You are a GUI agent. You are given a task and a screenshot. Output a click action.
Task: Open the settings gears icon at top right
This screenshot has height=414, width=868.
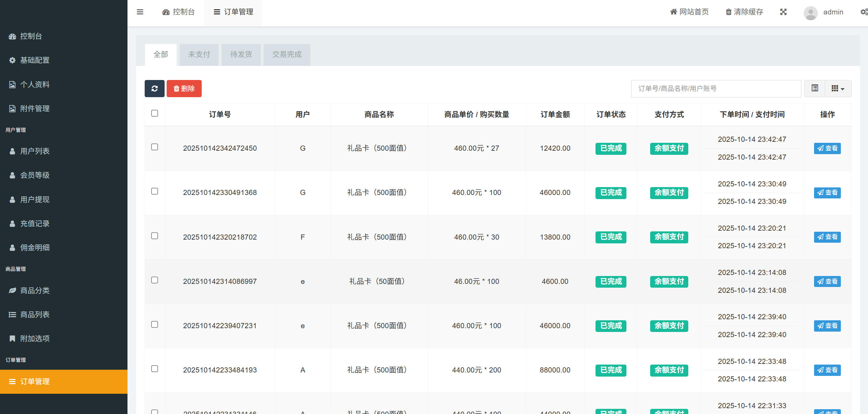tap(864, 12)
